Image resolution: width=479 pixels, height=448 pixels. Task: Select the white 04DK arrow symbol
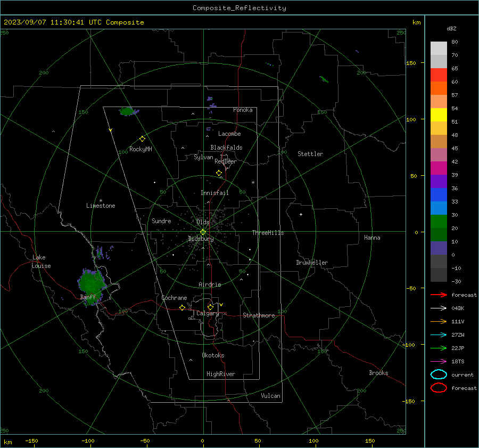tap(439, 308)
